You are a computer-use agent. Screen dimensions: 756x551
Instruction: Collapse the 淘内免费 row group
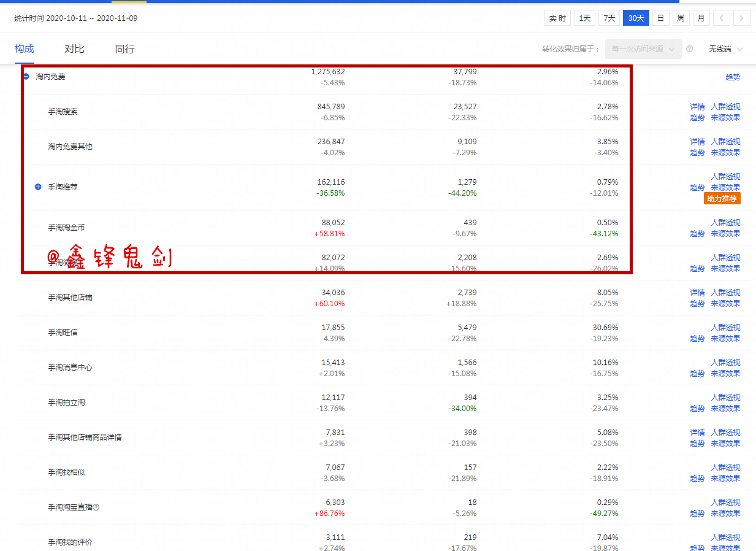pos(26,77)
